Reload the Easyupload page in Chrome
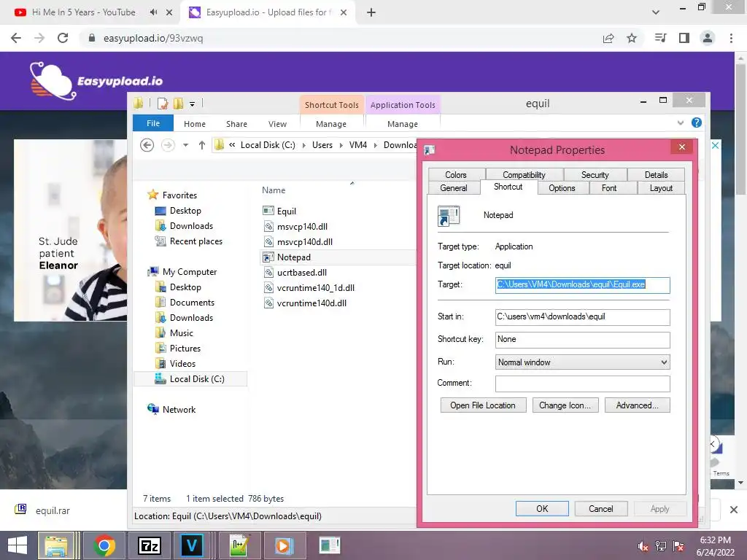 63,38
